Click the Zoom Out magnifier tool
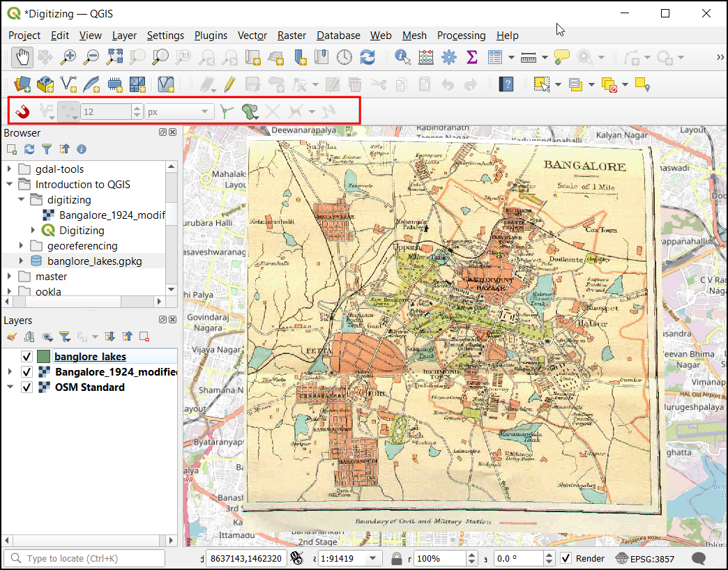Screen dimensions: 728x570 pos(91,58)
